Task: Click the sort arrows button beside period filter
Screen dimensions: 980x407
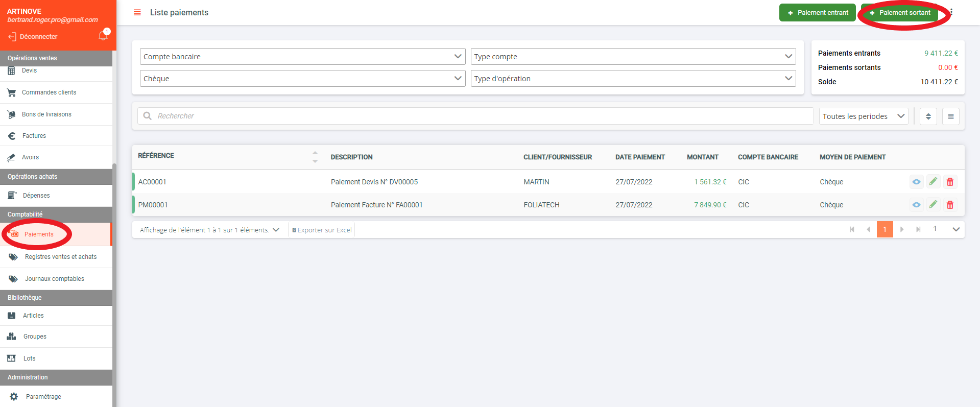Action: coord(928,116)
